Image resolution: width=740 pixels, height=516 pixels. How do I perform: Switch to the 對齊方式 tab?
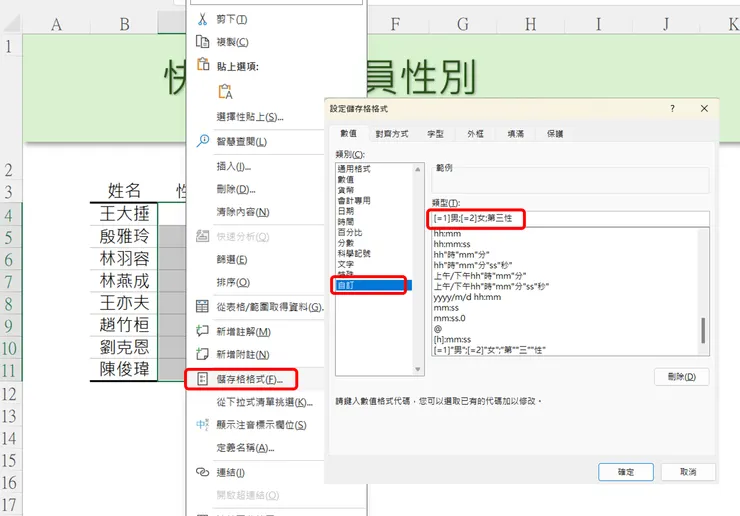point(392,134)
